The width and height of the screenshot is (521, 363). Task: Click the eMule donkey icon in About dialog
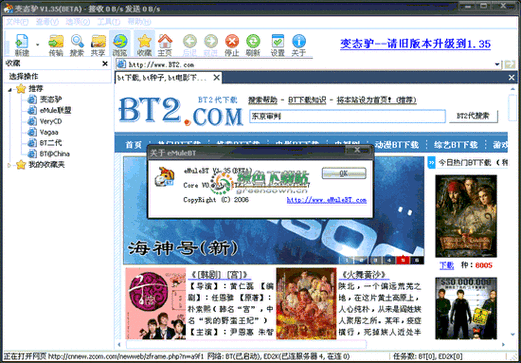pos(165,177)
